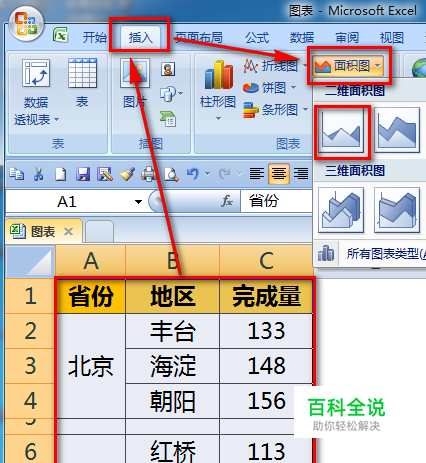Select the 丰台 cell

[172, 331]
